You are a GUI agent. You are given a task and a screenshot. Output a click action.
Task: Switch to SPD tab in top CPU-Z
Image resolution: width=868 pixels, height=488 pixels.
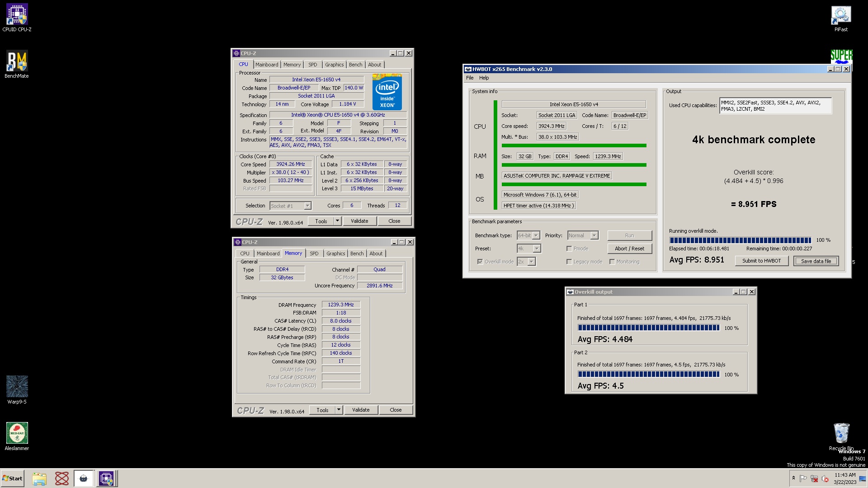312,65
